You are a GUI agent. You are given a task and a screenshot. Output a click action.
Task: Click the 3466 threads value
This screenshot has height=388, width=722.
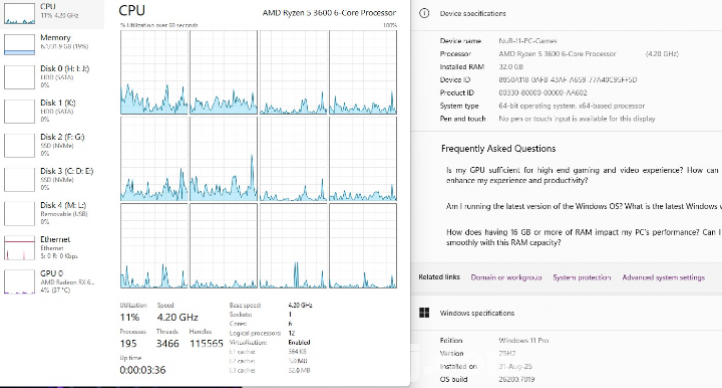pos(168,343)
